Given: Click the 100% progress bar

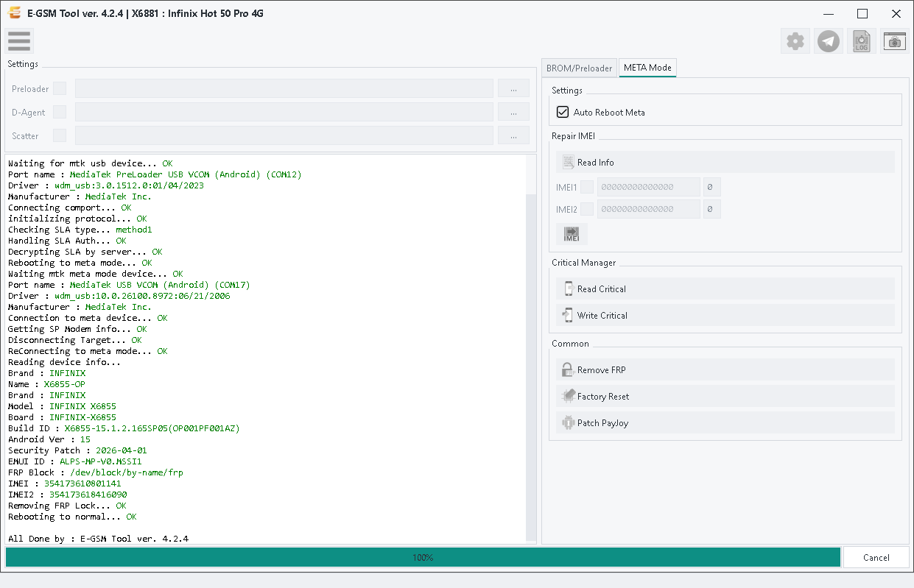Looking at the screenshot, I should coord(423,557).
